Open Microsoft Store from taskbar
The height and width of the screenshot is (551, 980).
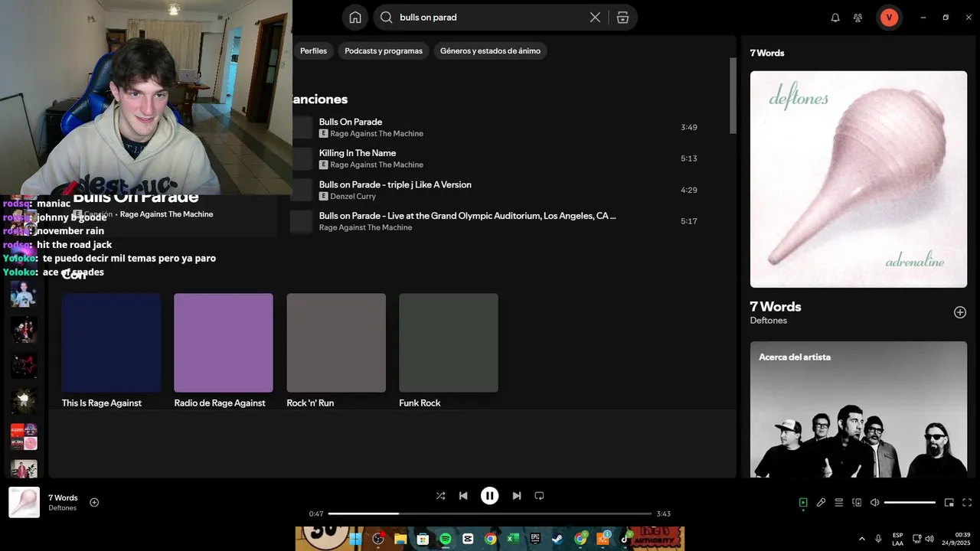pos(423,539)
